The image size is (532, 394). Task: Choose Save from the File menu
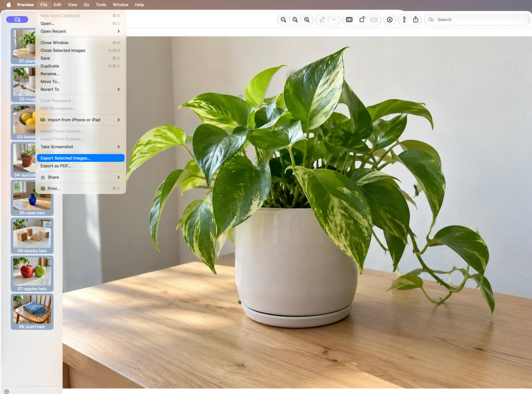tap(80, 58)
